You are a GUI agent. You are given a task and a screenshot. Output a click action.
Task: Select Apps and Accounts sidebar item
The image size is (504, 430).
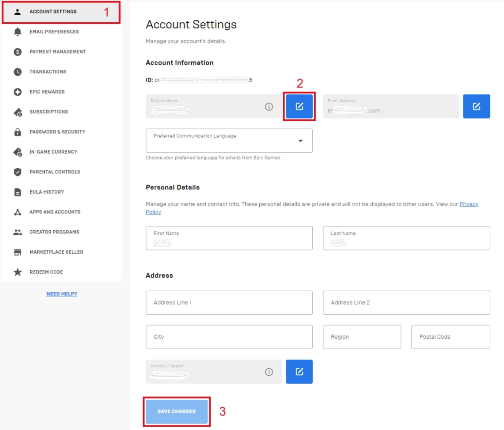coord(55,212)
